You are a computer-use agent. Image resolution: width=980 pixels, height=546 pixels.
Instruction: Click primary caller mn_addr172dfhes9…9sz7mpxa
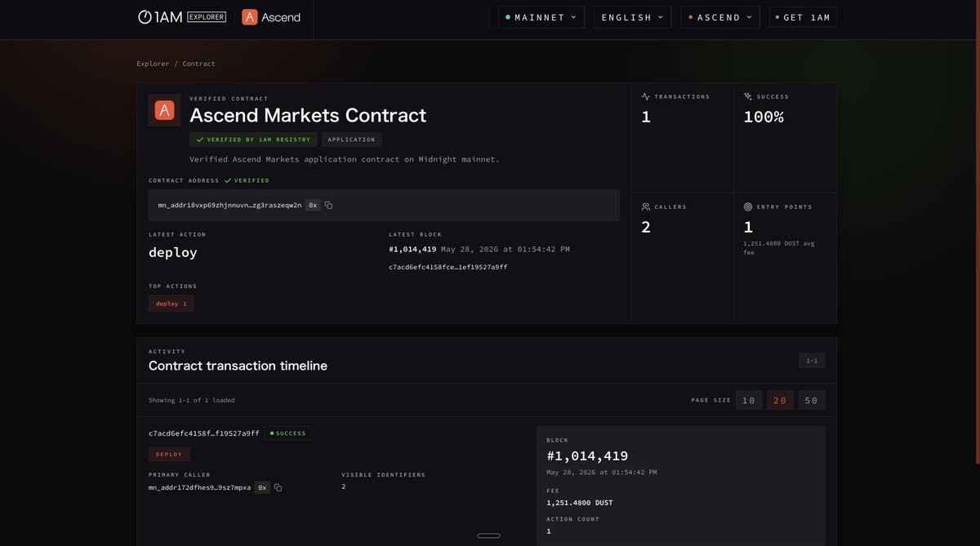[199, 487]
